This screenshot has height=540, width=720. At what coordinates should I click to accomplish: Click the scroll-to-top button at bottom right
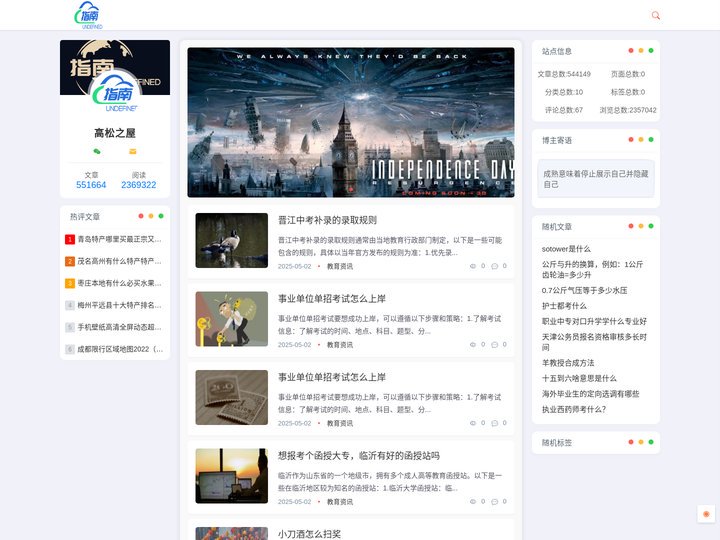point(706,514)
